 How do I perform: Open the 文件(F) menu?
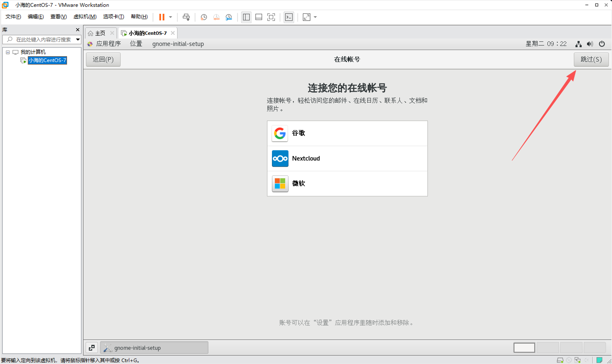(x=13, y=17)
